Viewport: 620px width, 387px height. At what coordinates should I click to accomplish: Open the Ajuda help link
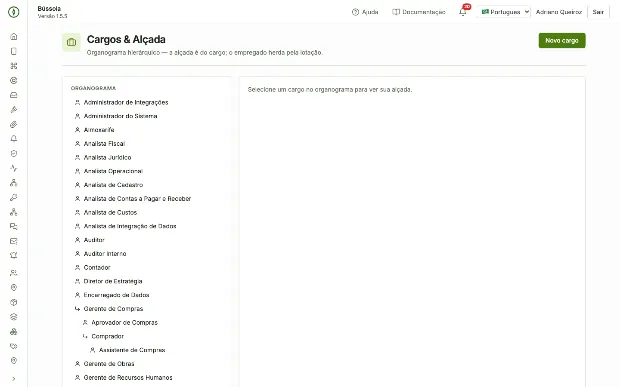365,12
